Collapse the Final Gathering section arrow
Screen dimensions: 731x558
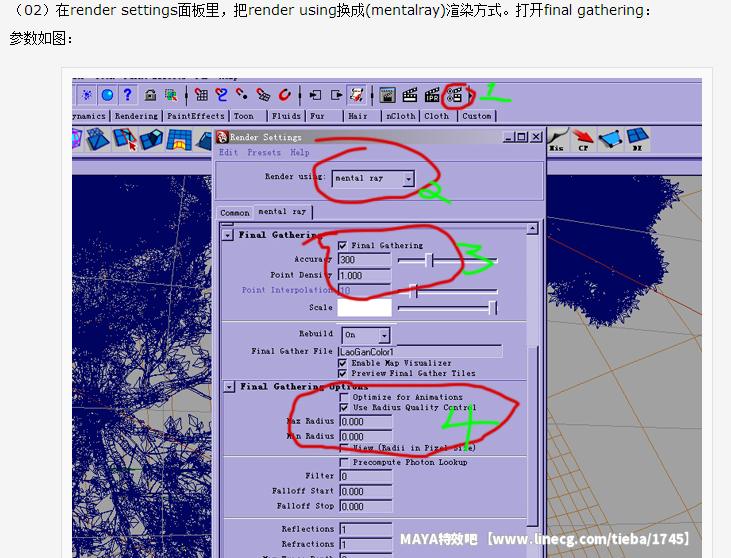click(x=228, y=235)
